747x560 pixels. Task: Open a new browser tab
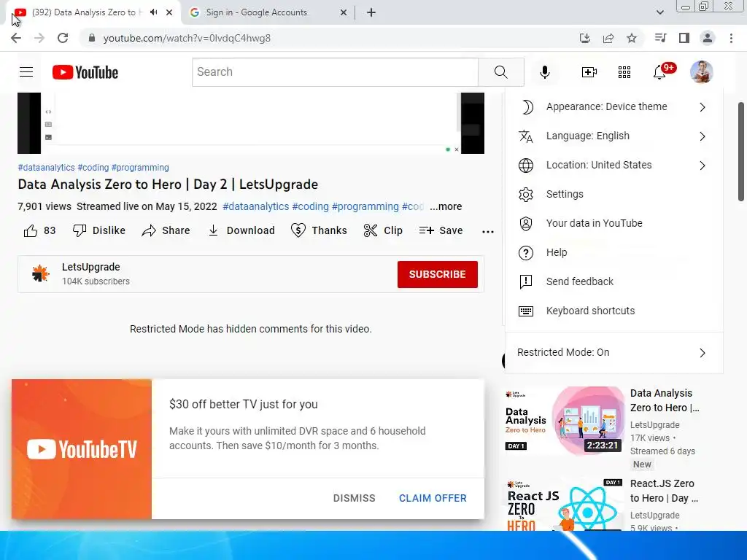coord(371,12)
